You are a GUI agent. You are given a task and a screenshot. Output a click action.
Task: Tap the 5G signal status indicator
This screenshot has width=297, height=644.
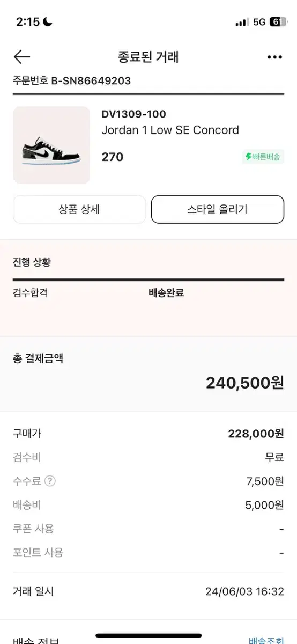259,22
